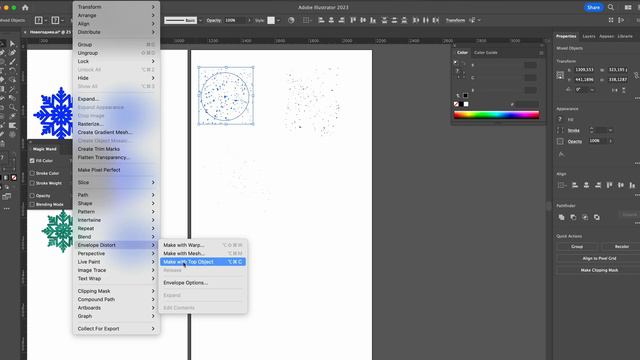Click the Share button

tap(593, 7)
